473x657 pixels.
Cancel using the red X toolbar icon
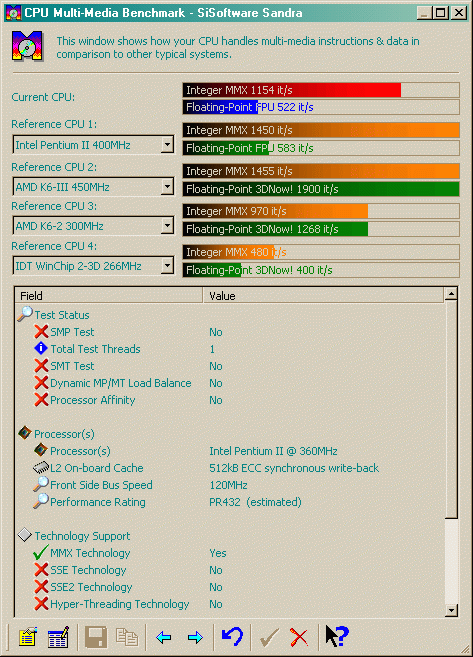tap(299, 638)
